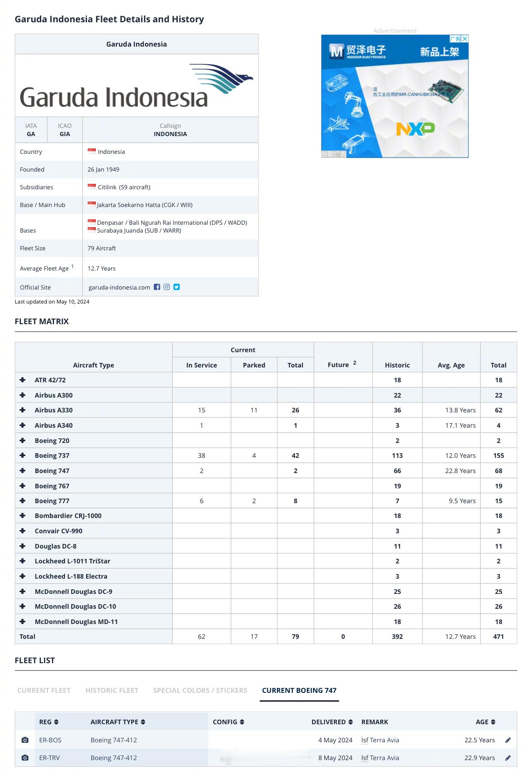
Task: Expand the McDonnell Douglas DC-9 row
Action: click(x=23, y=591)
